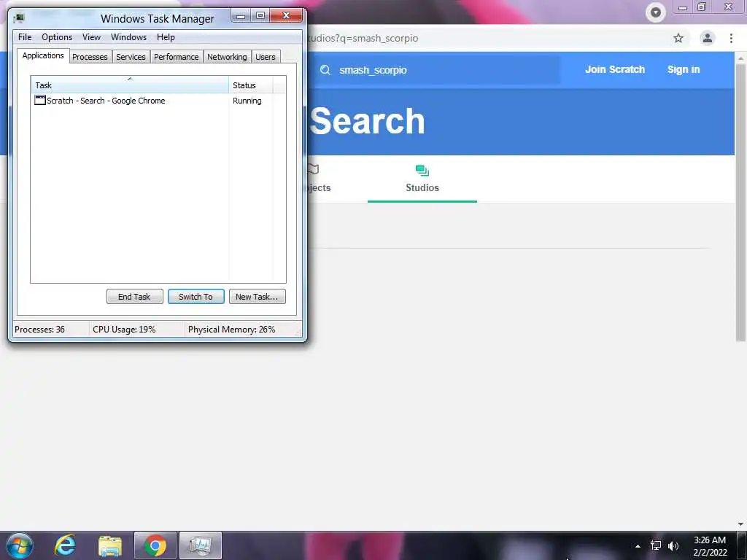Switch to the Networking tab

pos(228,57)
